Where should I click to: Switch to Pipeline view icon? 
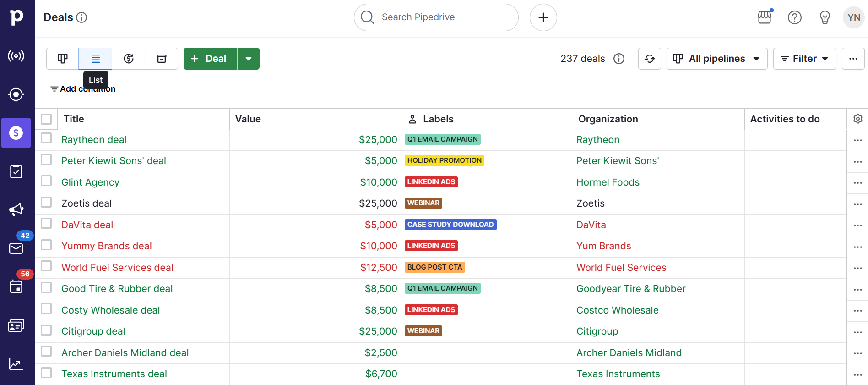pos(63,59)
